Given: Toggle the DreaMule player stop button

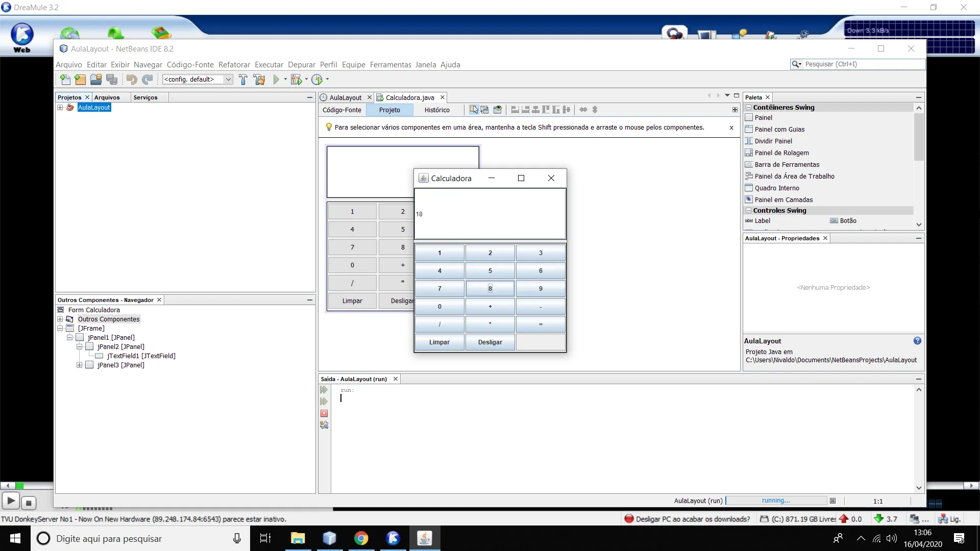Looking at the screenshot, I should point(29,503).
